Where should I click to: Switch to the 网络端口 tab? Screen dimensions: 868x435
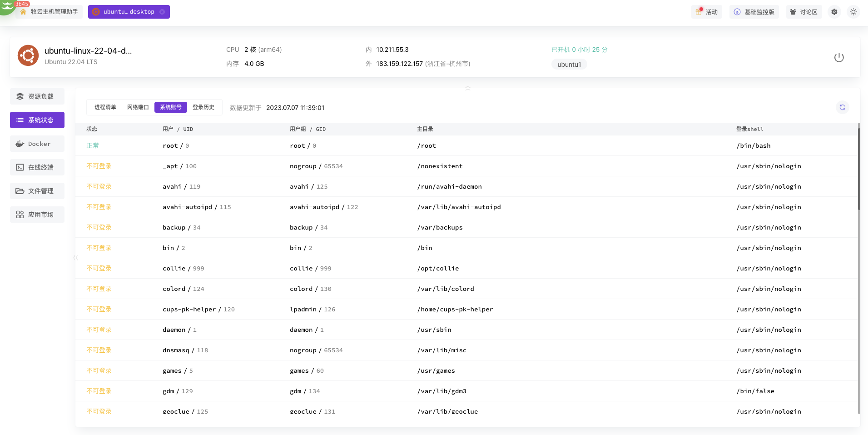(x=138, y=107)
